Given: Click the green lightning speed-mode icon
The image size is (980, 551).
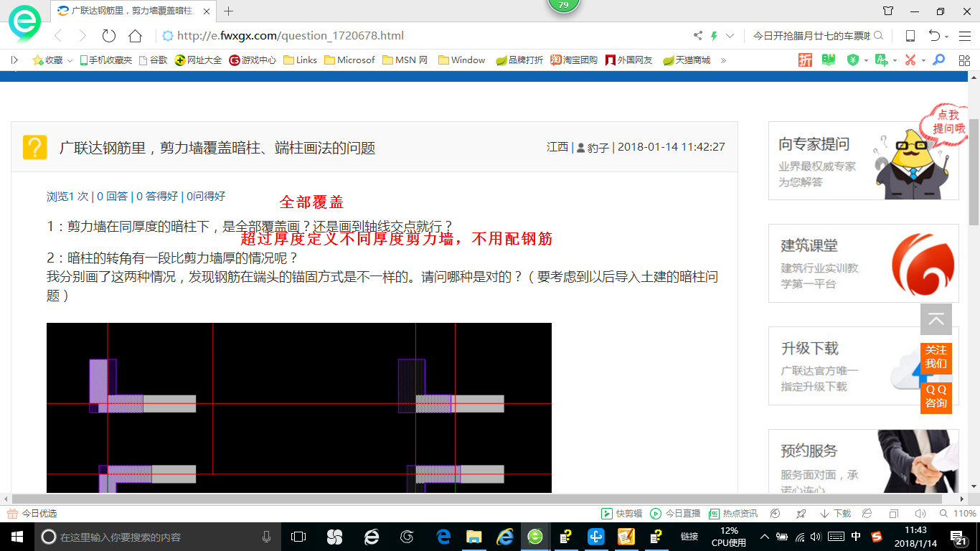Looking at the screenshot, I should (x=714, y=36).
